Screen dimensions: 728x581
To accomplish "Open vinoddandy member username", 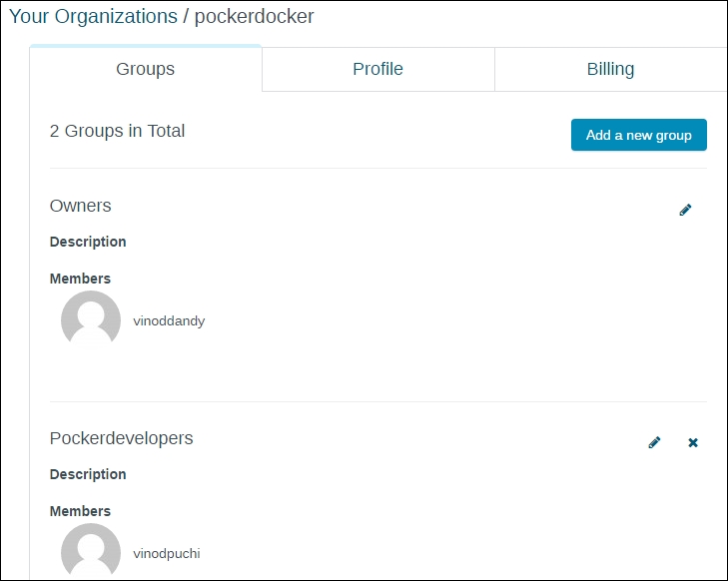I will (169, 321).
